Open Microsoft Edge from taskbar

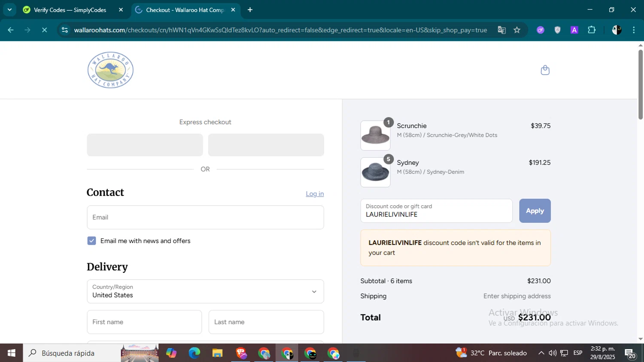[194, 353]
